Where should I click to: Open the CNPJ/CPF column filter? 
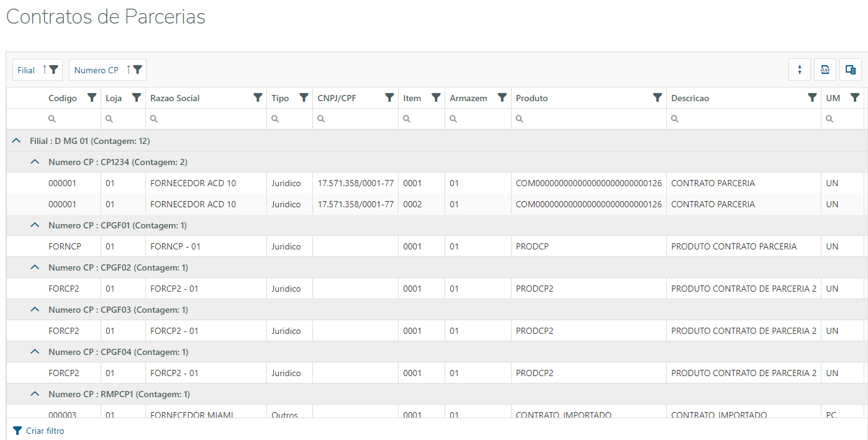389,97
